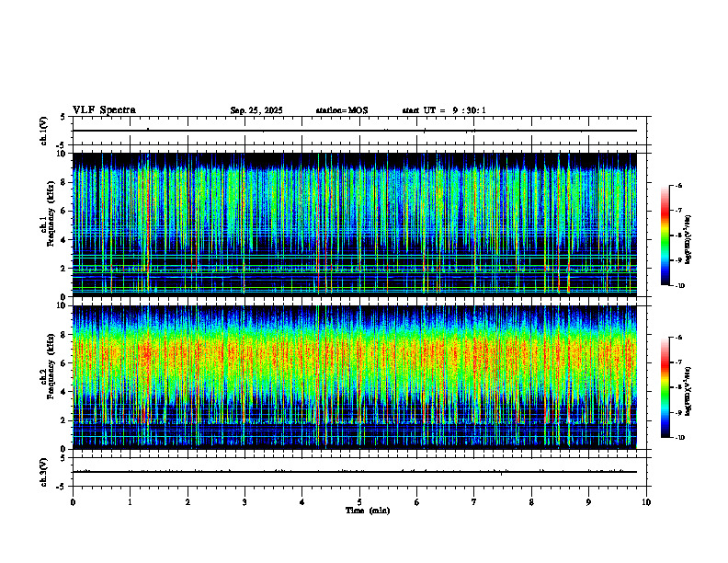Select the "start UT = 9:30:1" text

pyautogui.click(x=444, y=110)
